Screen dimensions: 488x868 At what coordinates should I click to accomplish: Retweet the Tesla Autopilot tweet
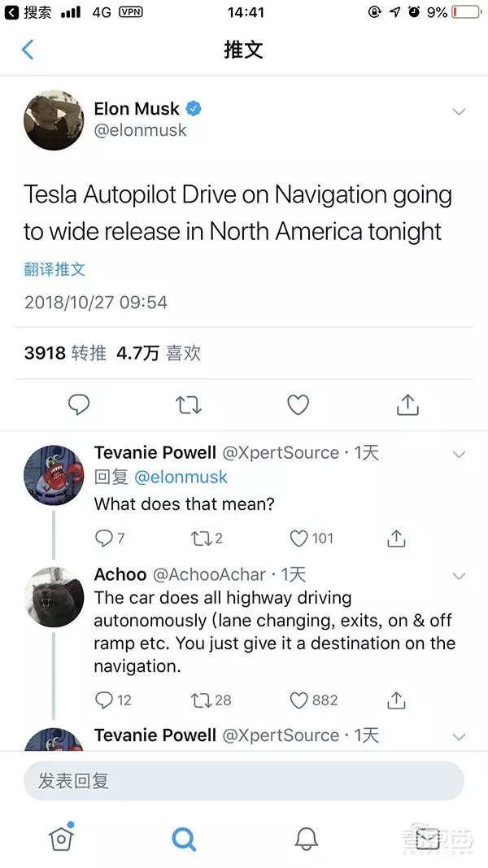click(189, 404)
